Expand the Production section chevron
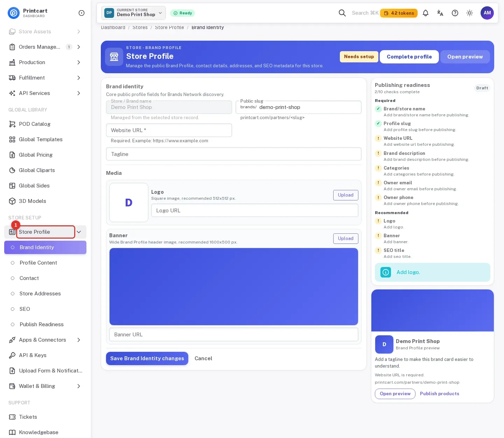Viewport: 504px width, 438px height. tap(79, 62)
